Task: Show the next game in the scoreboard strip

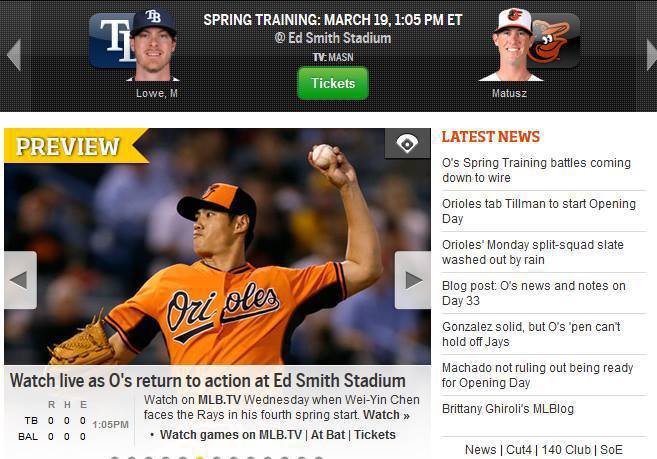Action: click(x=651, y=54)
